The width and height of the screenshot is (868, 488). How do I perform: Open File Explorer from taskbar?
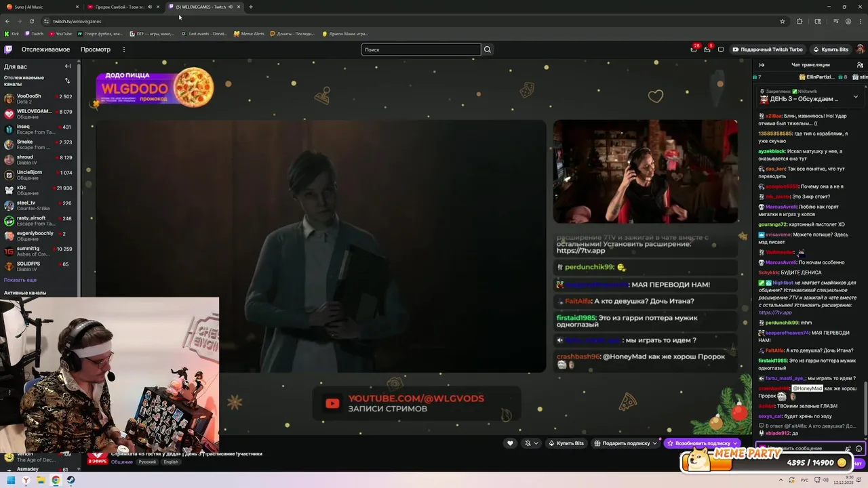(x=41, y=481)
